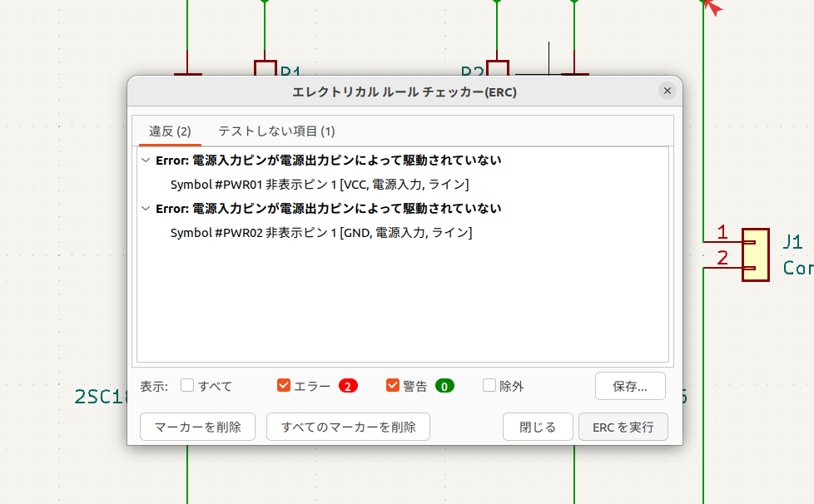Screen dimensions: 814x504
Task: Uncheck the エラー checkbox
Action: [x=284, y=386]
